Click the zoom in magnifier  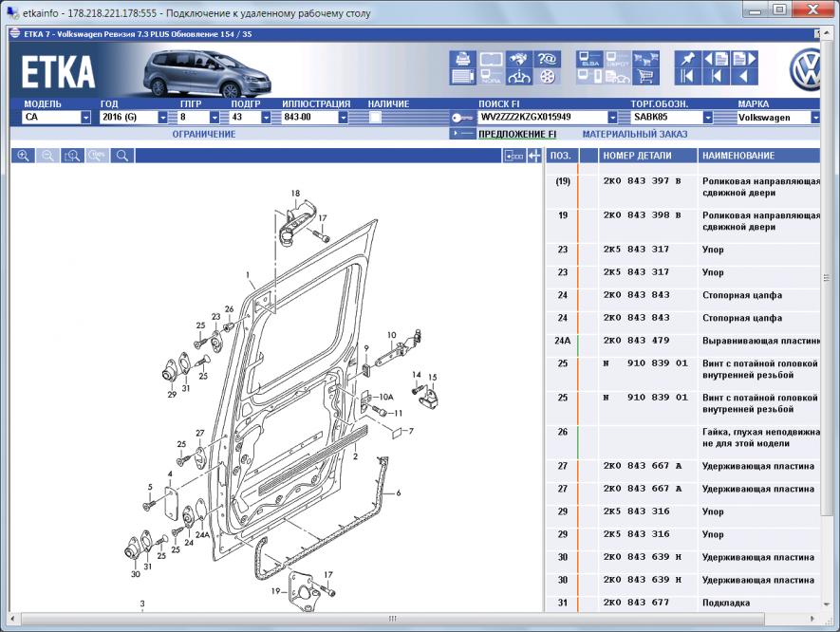[x=23, y=156]
